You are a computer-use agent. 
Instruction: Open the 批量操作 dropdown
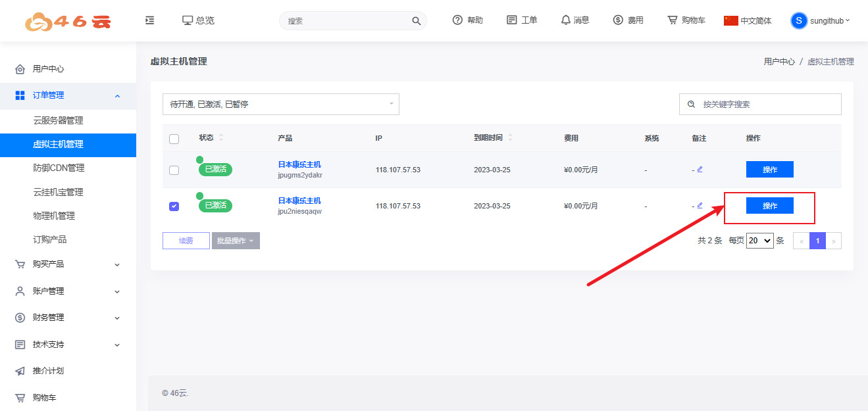[x=236, y=241]
